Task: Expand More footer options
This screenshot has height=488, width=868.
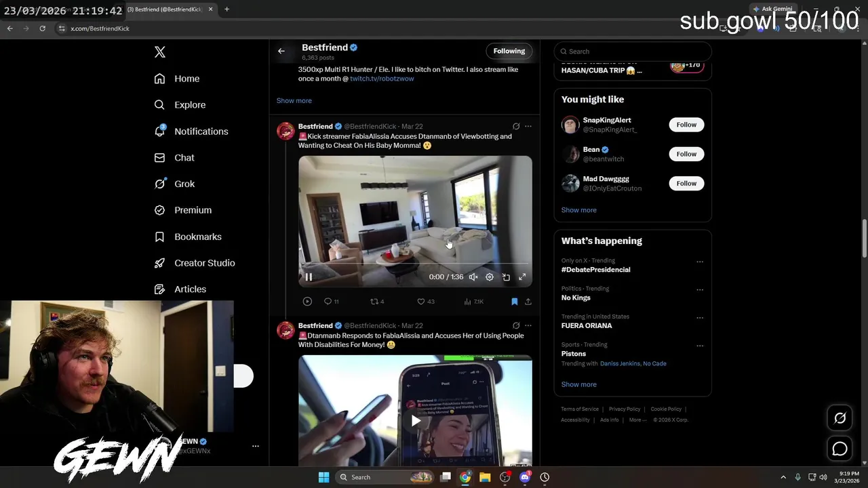Action: click(x=637, y=420)
